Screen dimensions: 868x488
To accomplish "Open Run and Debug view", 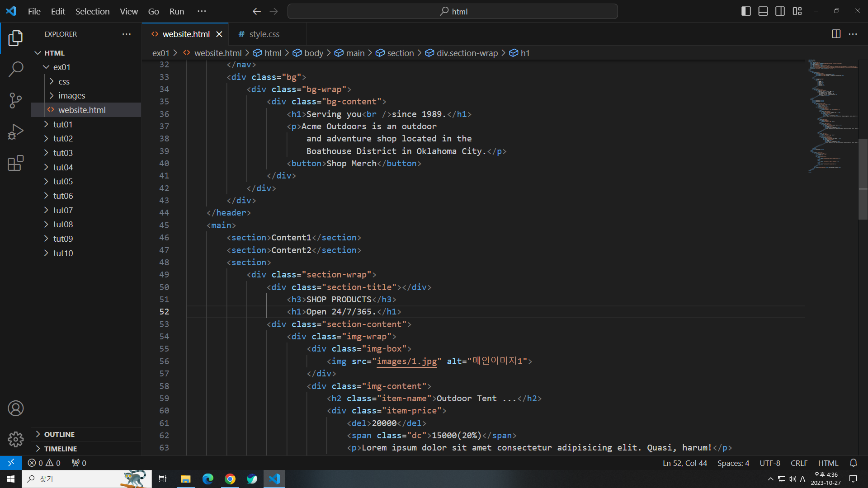I will [x=15, y=131].
